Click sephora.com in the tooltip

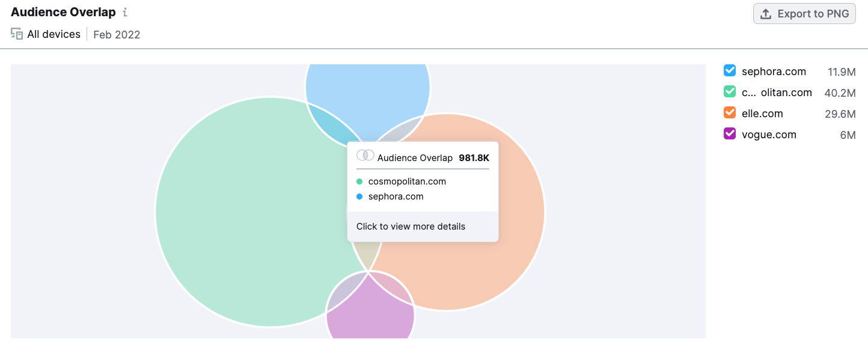click(396, 197)
